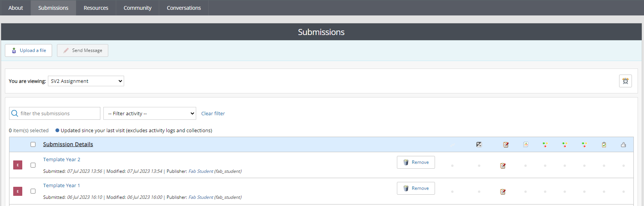Click the Clear filter link
This screenshot has height=206, width=644.
pyautogui.click(x=213, y=113)
